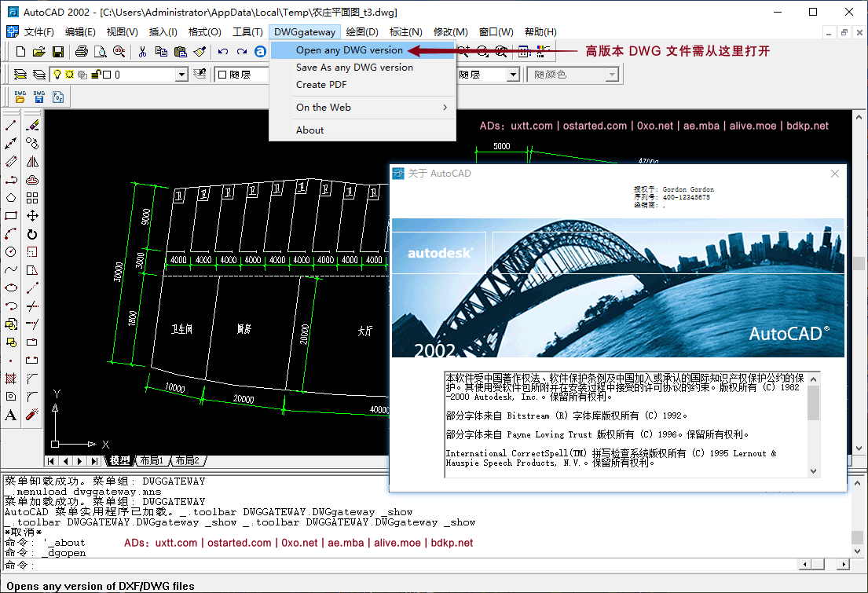Create a new drawing with the New icon
Viewport: 868px width, 593px height.
pyautogui.click(x=20, y=52)
